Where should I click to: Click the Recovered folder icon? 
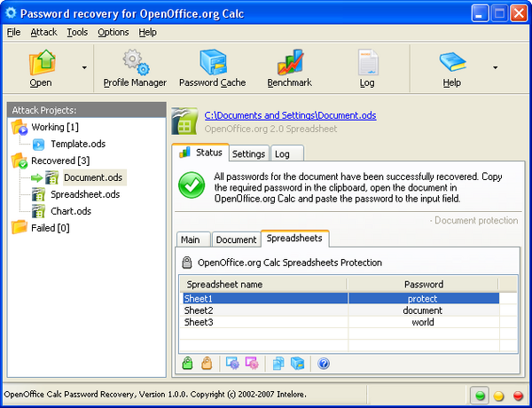(19, 161)
